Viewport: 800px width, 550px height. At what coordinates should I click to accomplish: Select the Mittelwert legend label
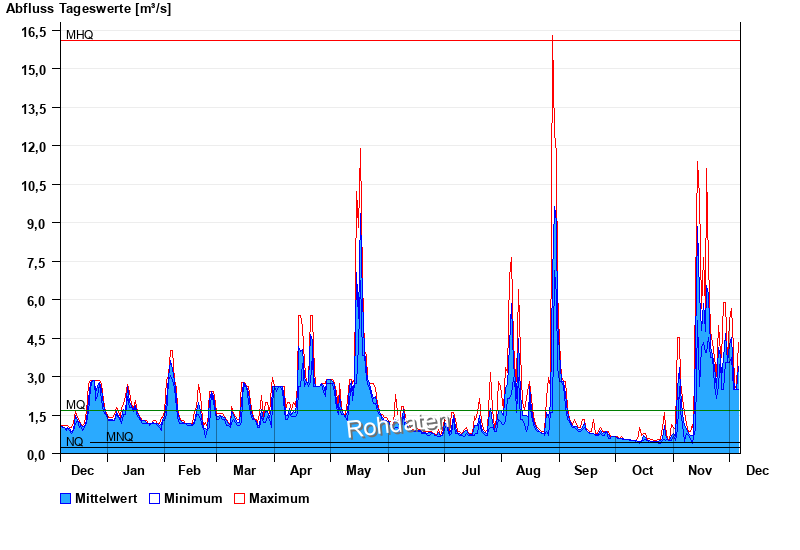105,498
